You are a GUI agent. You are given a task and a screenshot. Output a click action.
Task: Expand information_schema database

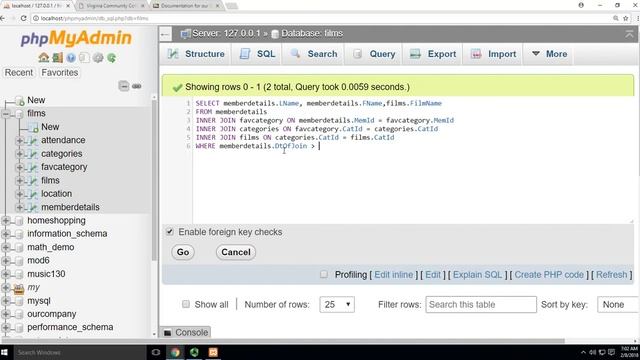(x=6, y=234)
